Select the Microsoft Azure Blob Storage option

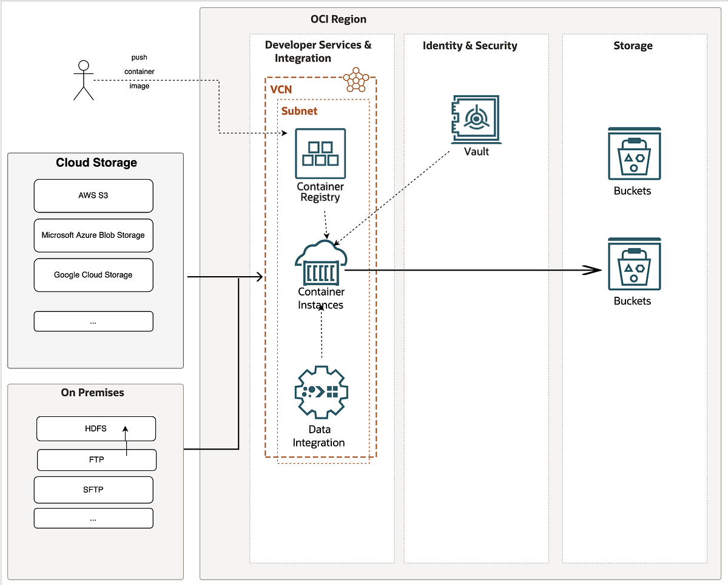(93, 235)
